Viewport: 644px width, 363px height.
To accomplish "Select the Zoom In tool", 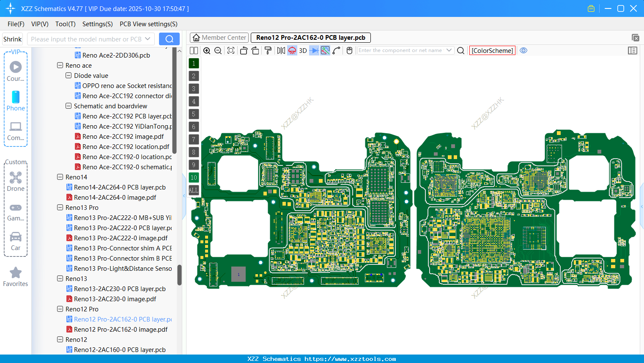I will 207,50.
